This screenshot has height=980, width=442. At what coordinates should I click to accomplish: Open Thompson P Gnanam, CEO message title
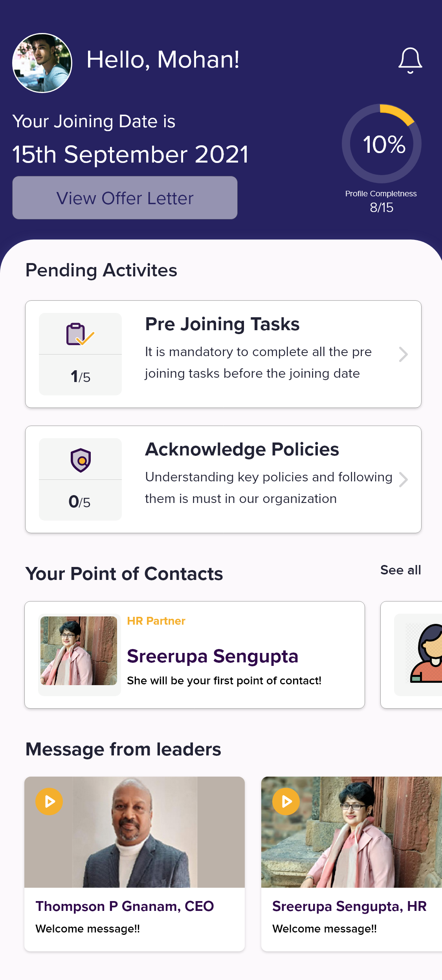125,906
